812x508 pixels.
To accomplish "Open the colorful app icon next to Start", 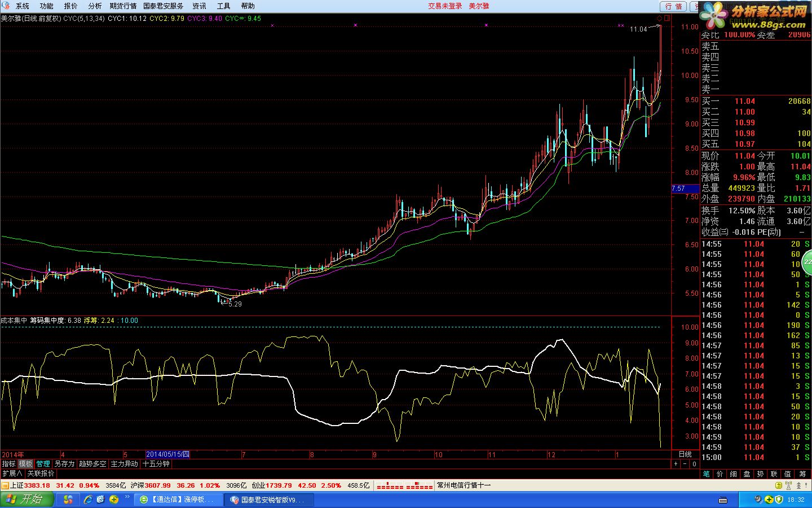I will pyautogui.click(x=68, y=500).
